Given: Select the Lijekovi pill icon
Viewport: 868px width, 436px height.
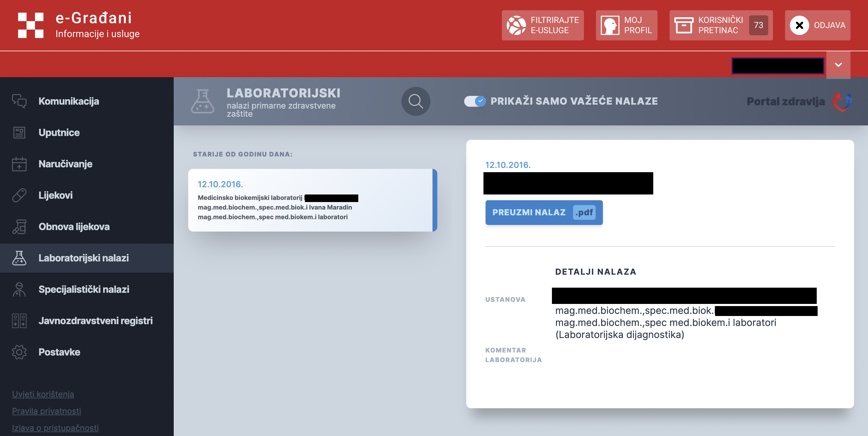Looking at the screenshot, I should tap(19, 195).
